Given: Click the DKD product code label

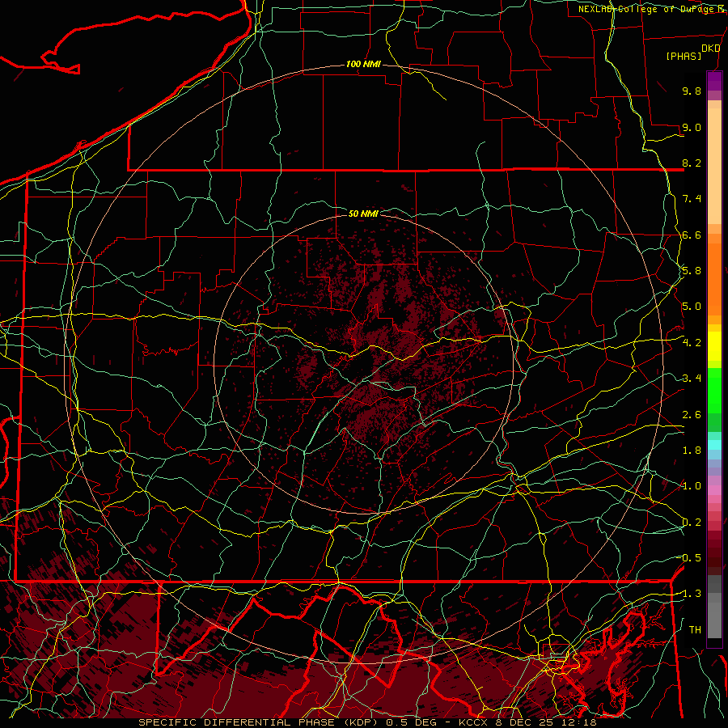Looking at the screenshot, I should (x=711, y=49).
